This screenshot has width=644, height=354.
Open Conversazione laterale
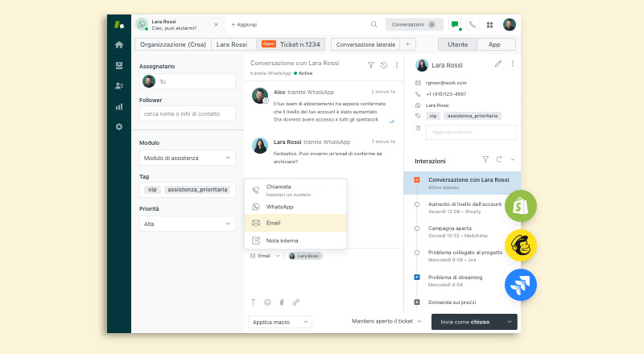tap(365, 44)
